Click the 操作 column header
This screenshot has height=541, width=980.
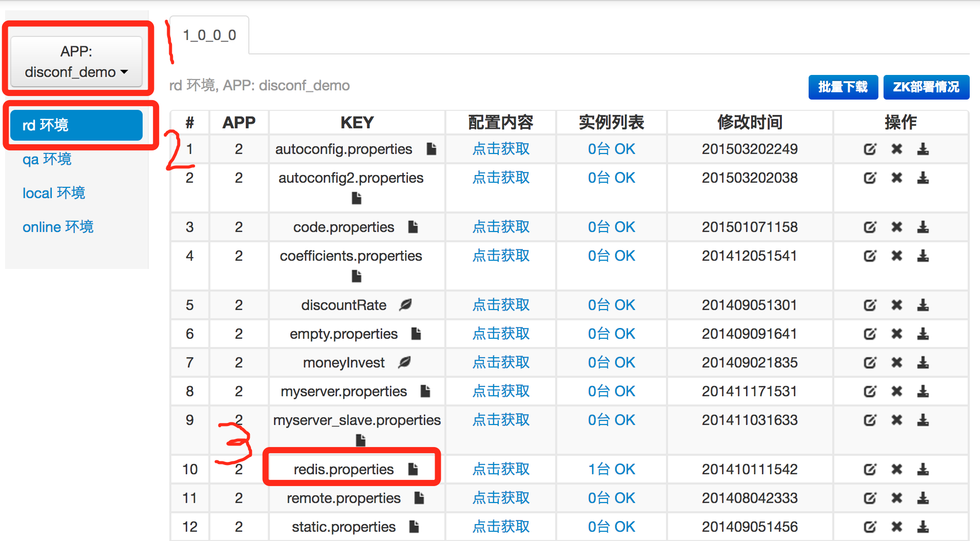(x=900, y=123)
